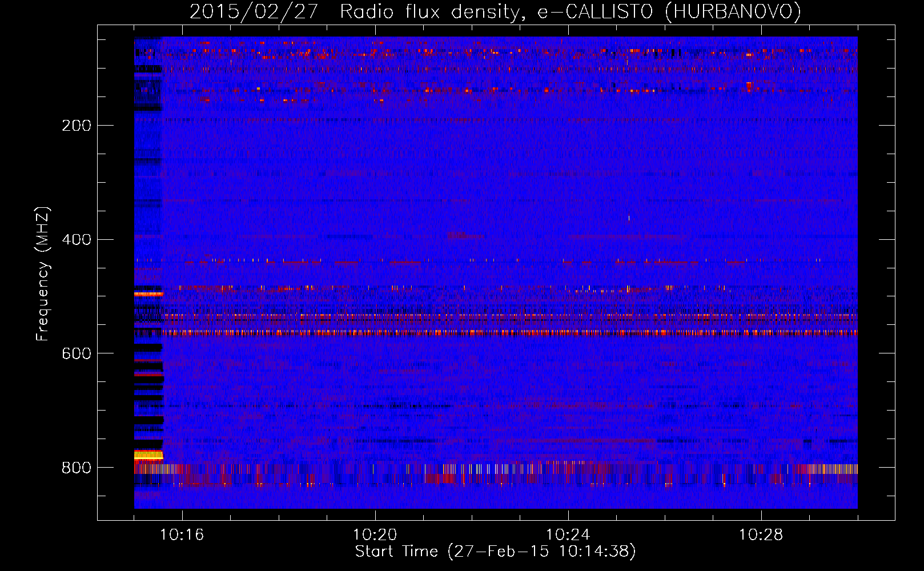Screen dimensions: 924x571
Task: Click the 10:16 time tick label
Action: point(182,535)
